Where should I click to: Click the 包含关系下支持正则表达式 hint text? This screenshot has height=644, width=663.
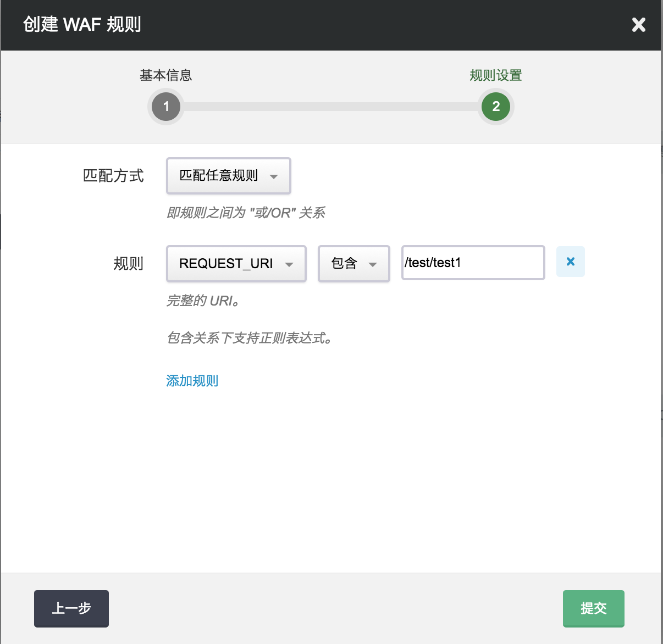[250, 338]
